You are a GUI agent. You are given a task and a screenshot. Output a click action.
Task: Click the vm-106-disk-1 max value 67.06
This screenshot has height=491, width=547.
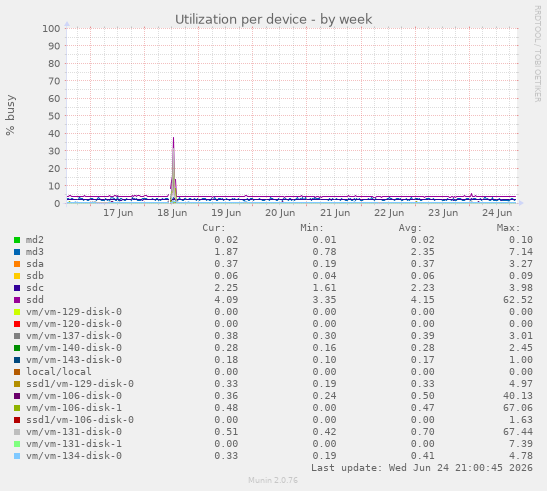click(518, 408)
